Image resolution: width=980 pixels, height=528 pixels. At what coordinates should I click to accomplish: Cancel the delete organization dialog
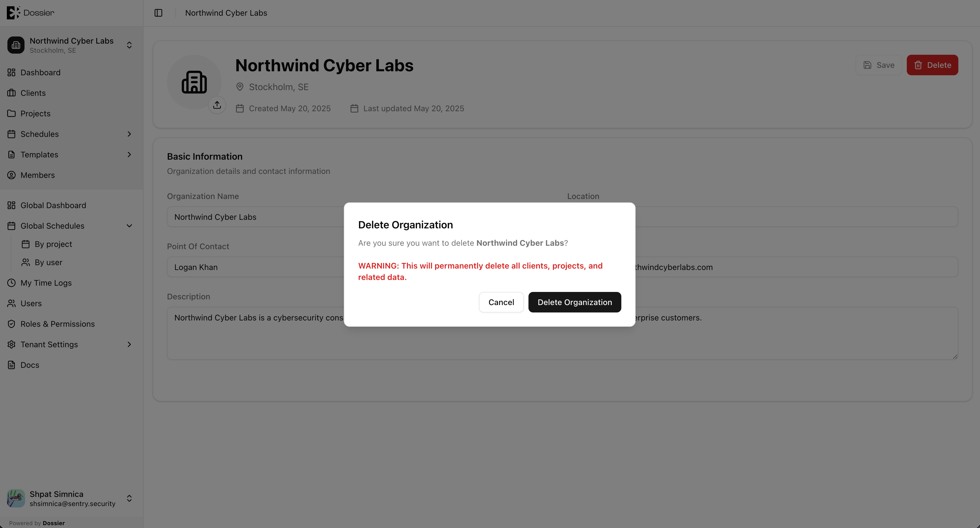pos(501,302)
